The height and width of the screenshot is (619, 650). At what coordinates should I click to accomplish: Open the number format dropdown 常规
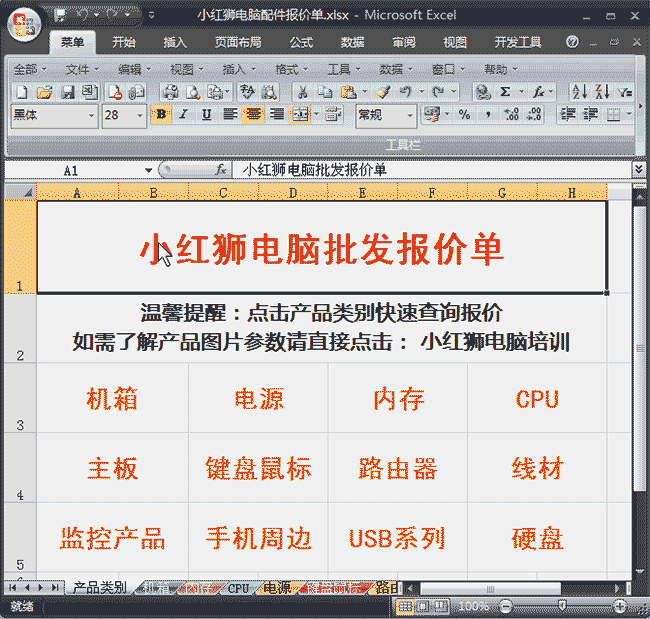[x=410, y=115]
